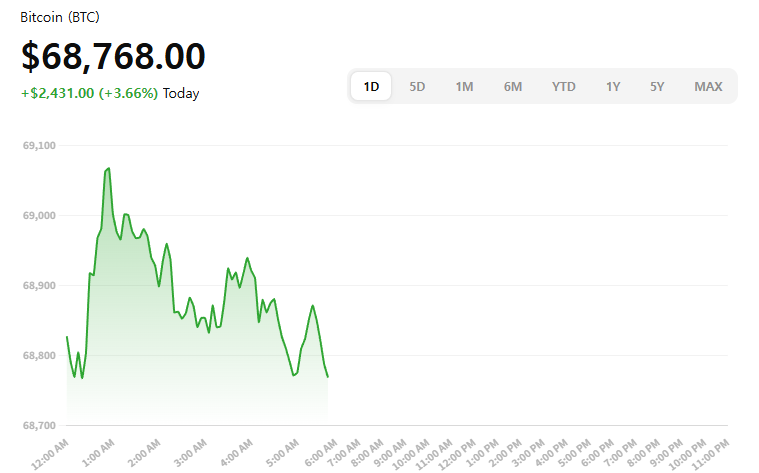The width and height of the screenshot is (759, 473).
Task: Click the last point at the line's end
Action: click(328, 377)
